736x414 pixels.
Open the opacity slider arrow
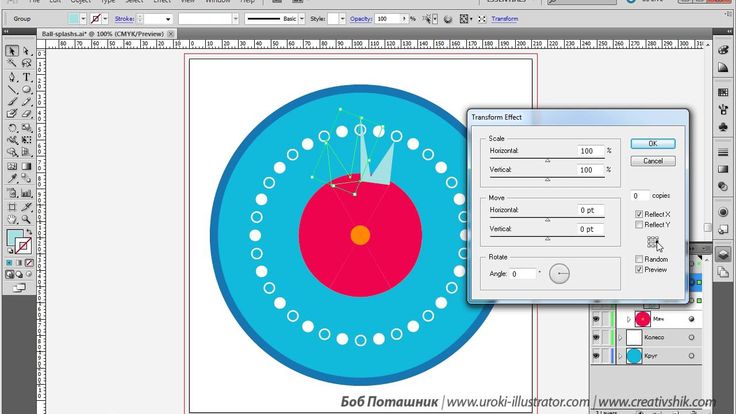(404, 19)
